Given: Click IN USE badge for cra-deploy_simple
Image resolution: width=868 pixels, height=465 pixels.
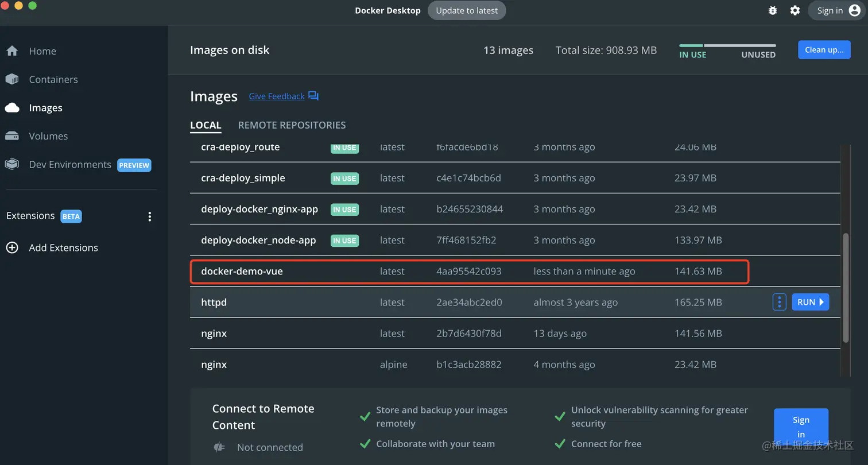Looking at the screenshot, I should pos(344,179).
